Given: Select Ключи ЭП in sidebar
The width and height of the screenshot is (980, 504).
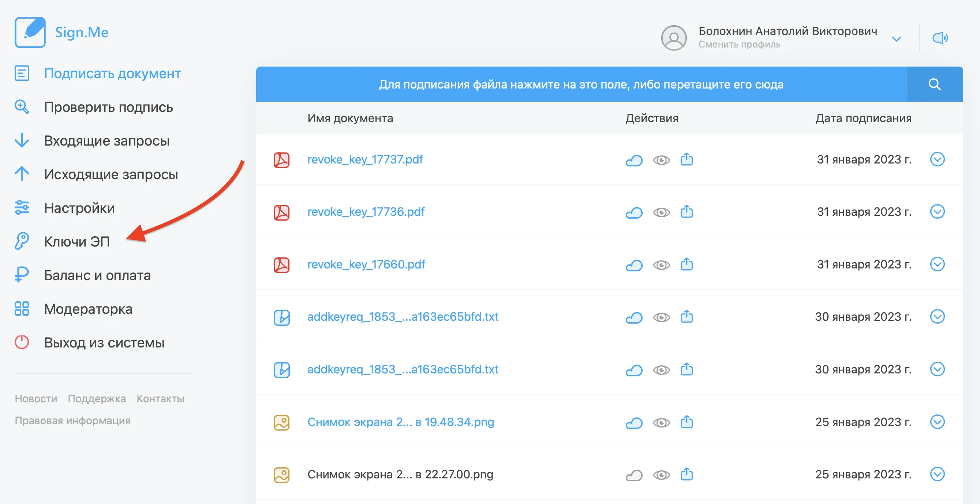Looking at the screenshot, I should (x=77, y=241).
